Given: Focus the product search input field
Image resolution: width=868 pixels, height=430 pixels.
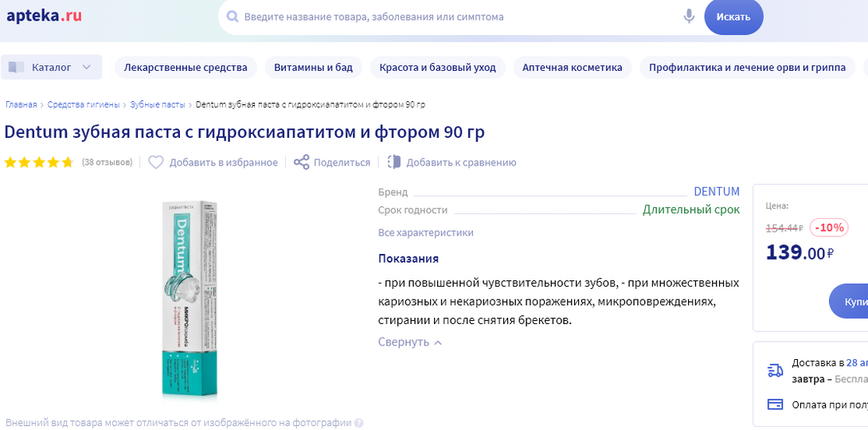Looking at the screenshot, I should (459, 17).
